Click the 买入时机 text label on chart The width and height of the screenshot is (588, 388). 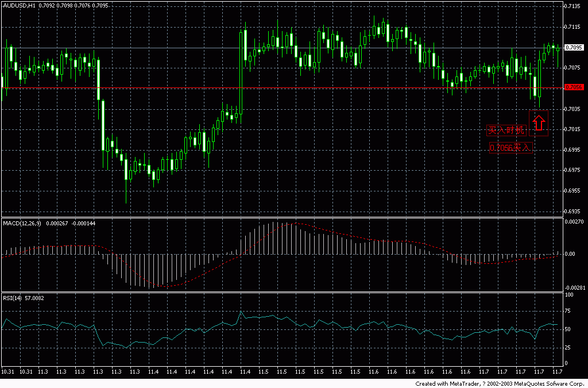pos(506,130)
